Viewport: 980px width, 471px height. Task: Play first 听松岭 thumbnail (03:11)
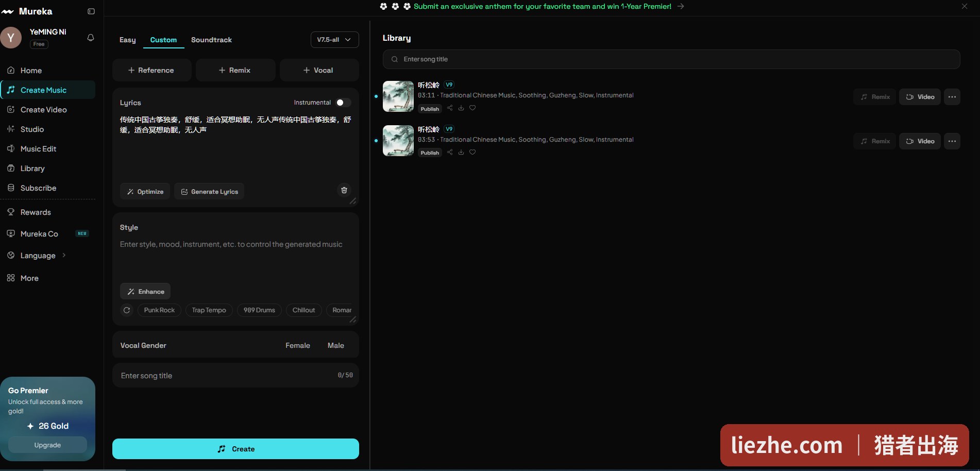(x=398, y=96)
